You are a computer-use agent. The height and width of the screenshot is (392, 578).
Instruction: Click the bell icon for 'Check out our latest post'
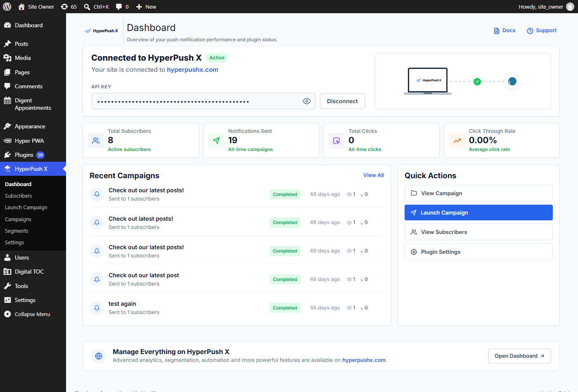(x=97, y=279)
